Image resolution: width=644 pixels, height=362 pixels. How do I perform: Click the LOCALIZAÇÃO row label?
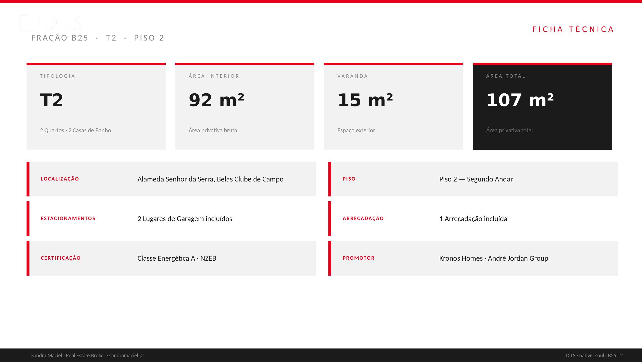pyautogui.click(x=60, y=179)
